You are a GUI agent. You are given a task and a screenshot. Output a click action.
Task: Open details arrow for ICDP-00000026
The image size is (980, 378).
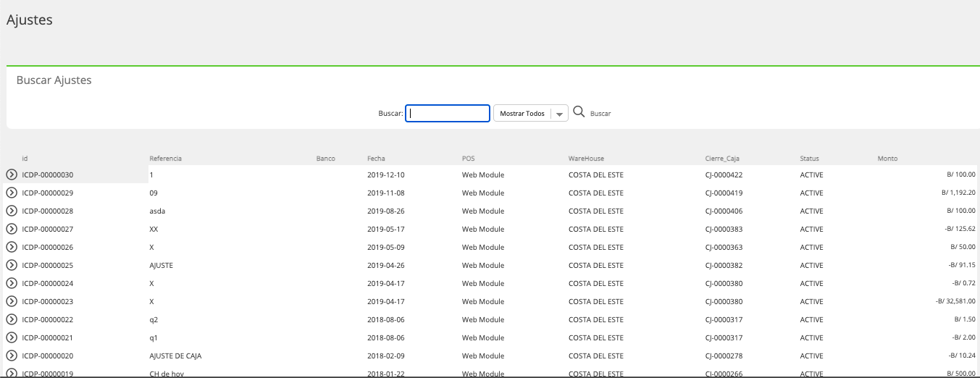click(12, 247)
